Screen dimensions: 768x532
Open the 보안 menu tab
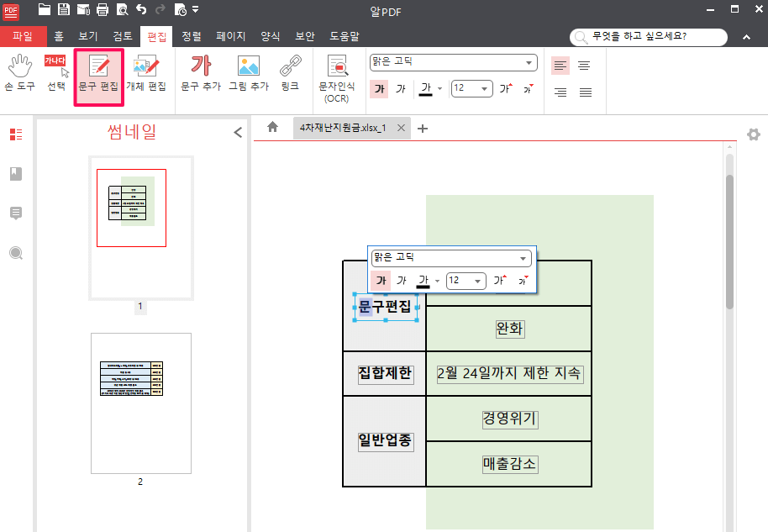click(x=304, y=36)
